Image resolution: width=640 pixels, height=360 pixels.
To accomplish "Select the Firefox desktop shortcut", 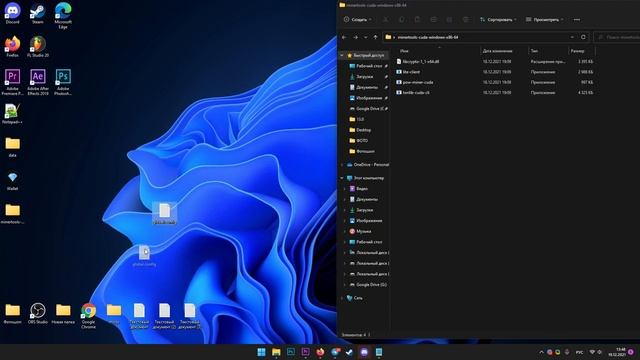I will pos(12,46).
